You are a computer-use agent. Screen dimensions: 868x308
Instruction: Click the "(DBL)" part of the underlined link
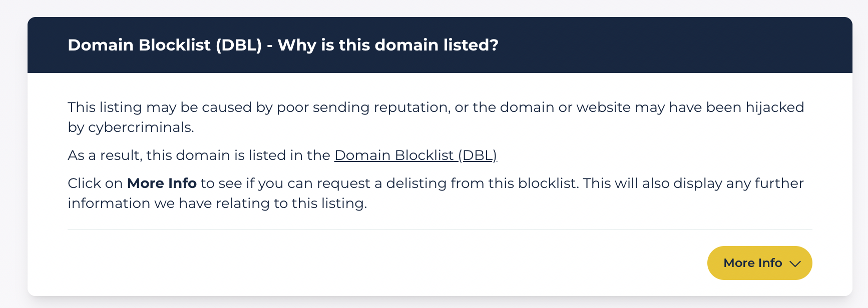[x=477, y=155]
